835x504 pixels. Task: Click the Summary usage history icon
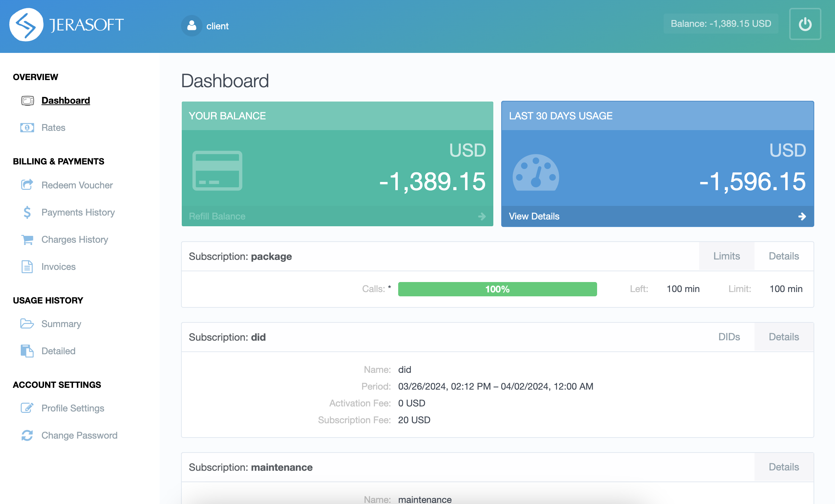coord(28,323)
